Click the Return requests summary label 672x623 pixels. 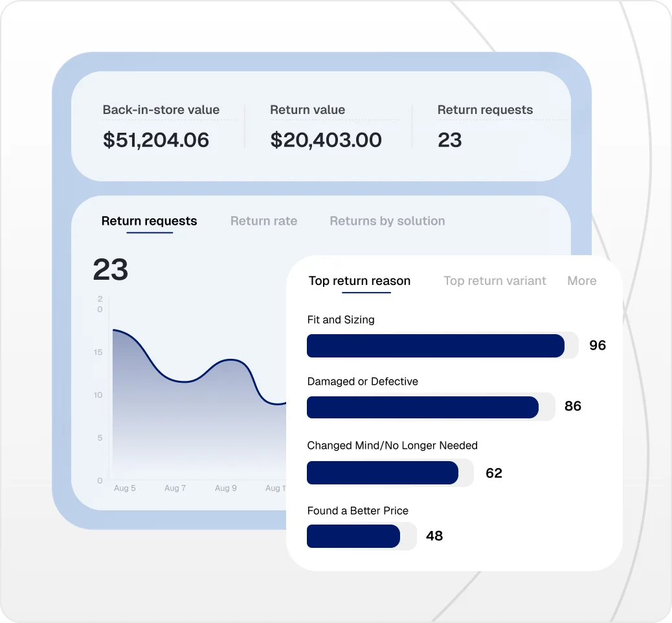[485, 109]
